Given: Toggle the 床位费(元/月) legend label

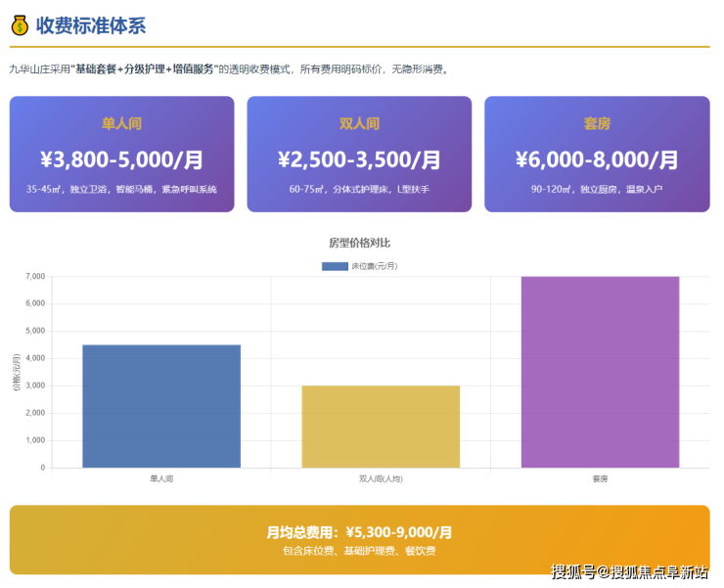Looking at the screenshot, I should pyautogui.click(x=374, y=266).
